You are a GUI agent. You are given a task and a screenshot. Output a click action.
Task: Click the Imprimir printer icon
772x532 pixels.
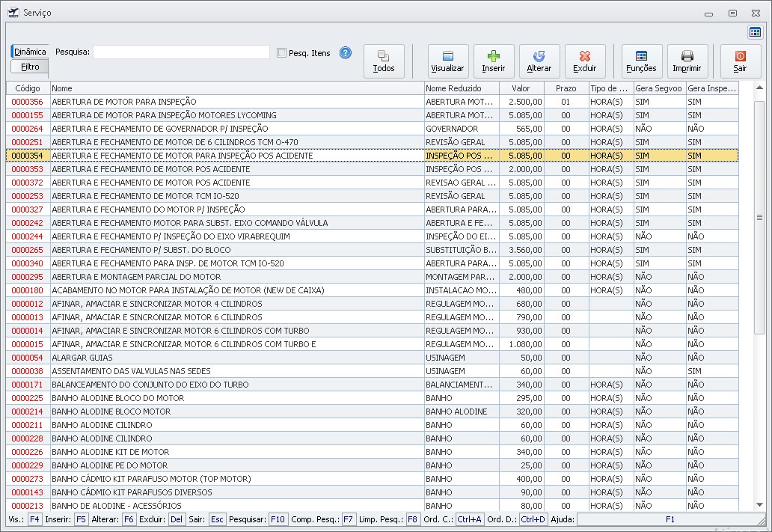click(687, 61)
